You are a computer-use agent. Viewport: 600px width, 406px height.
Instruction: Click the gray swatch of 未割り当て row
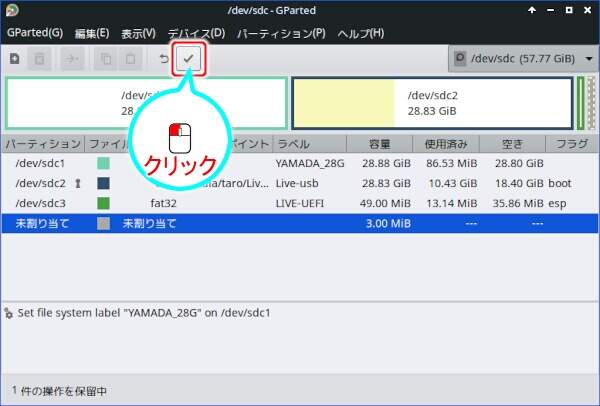(x=103, y=223)
